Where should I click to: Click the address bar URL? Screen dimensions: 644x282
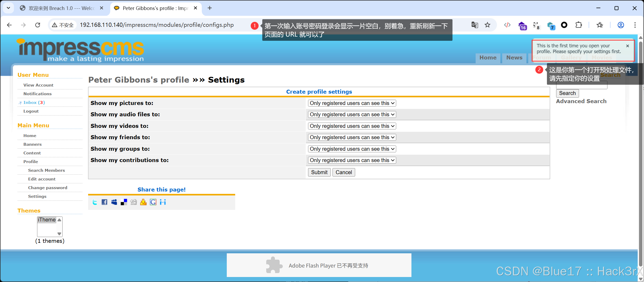point(157,25)
